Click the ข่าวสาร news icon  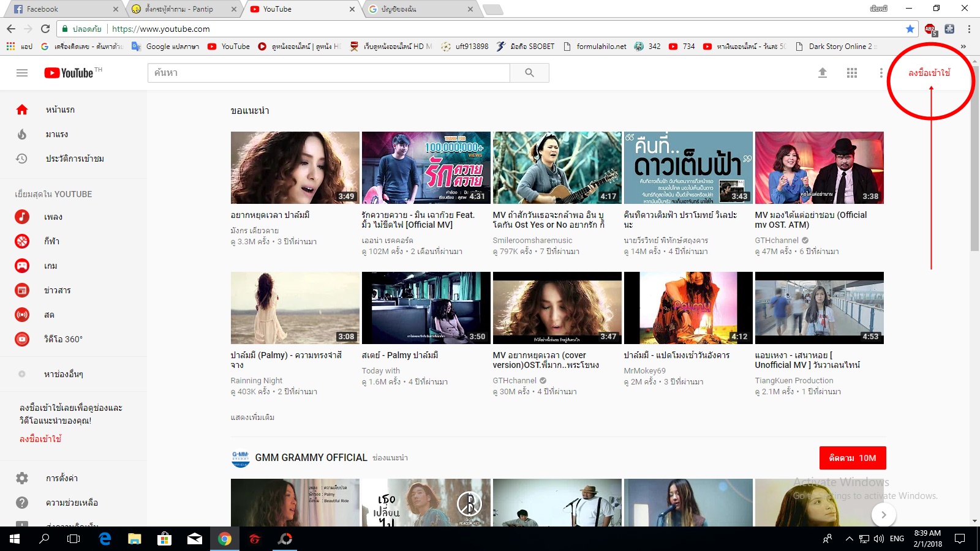point(22,290)
